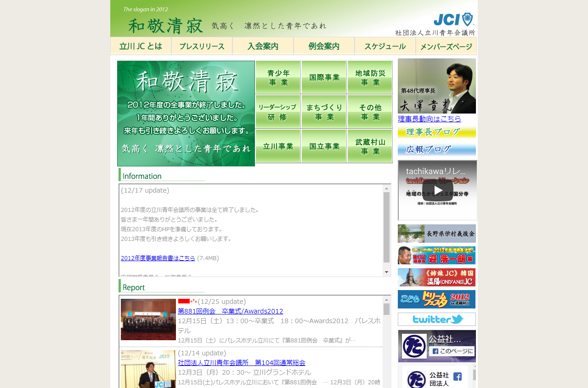The image size is (588, 388).
Task: Click the Information box scroll up arrow
Action: 387,188
